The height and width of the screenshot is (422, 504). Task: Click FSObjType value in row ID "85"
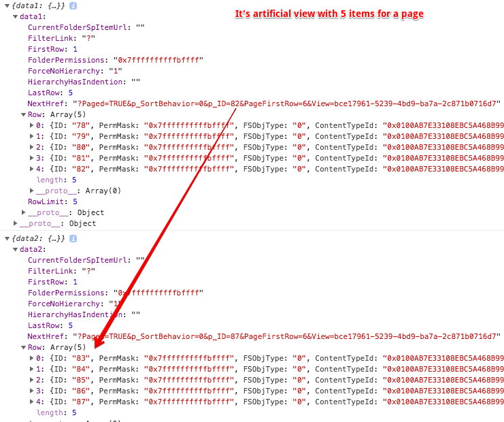click(299, 380)
